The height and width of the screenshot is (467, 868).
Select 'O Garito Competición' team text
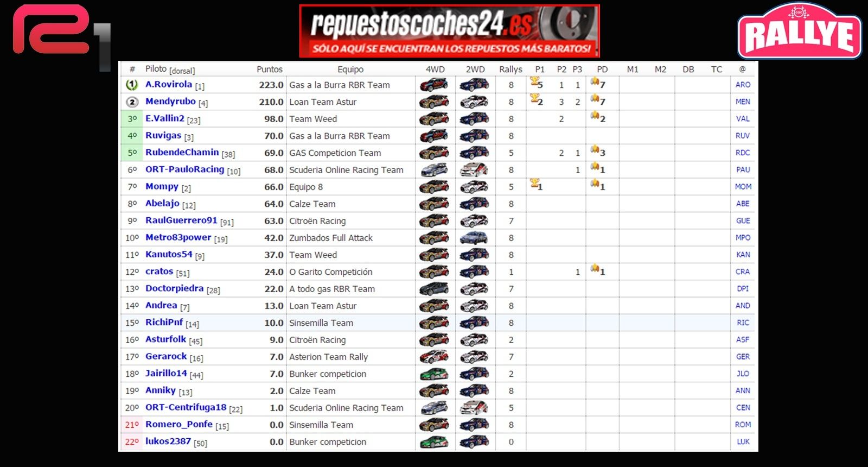tap(331, 272)
